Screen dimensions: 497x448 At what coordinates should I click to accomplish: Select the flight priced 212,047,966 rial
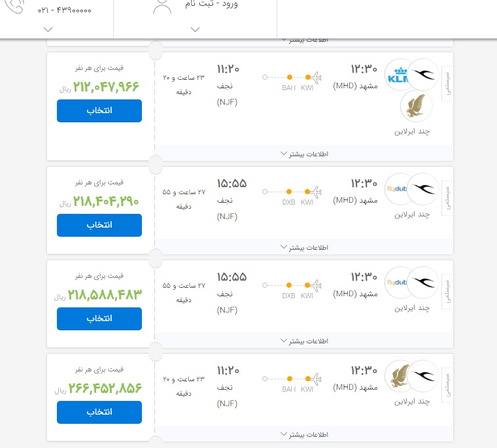click(x=99, y=111)
